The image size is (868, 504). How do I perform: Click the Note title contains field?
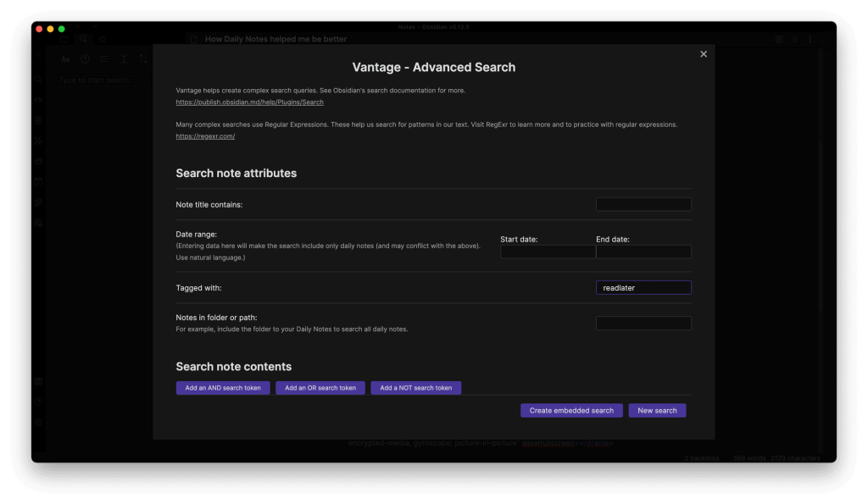click(643, 204)
